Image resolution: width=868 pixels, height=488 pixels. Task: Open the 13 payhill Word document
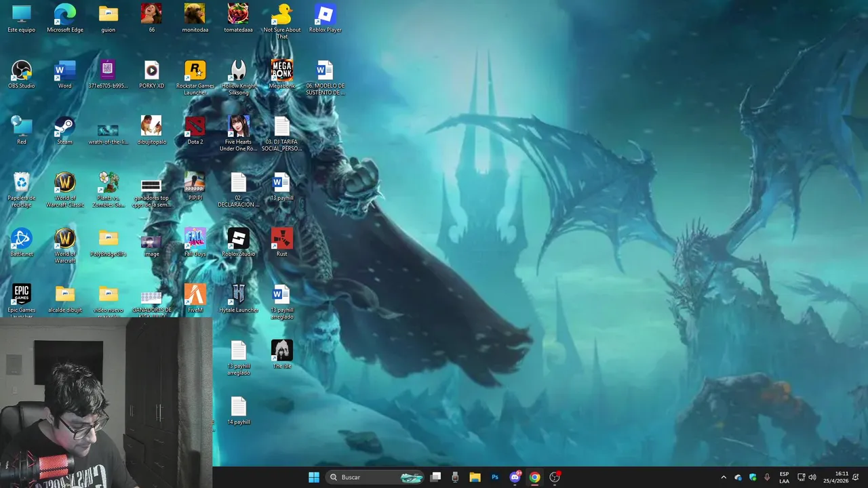pyautogui.click(x=282, y=187)
